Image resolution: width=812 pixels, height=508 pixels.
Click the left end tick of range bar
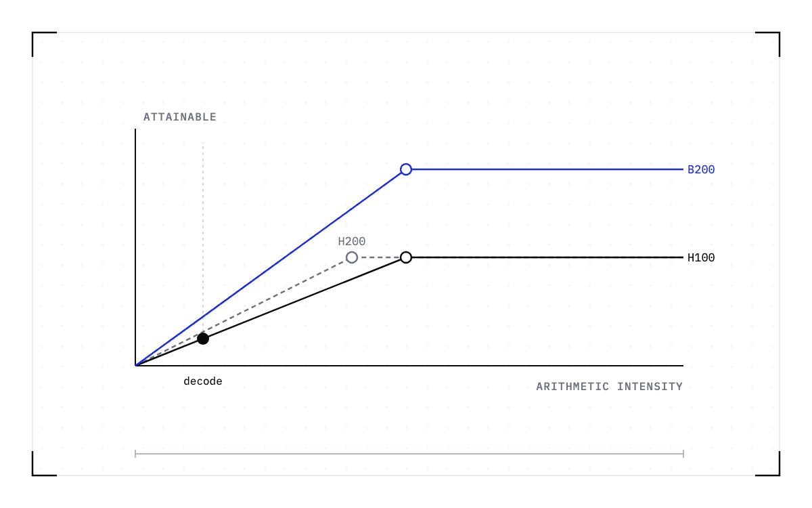135,454
